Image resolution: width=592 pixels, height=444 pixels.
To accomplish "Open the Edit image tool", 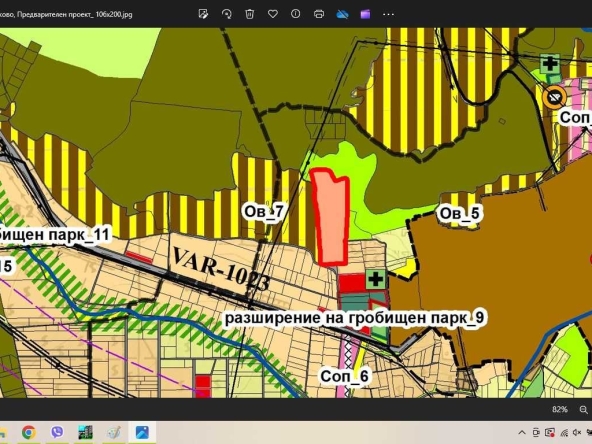I will (x=203, y=14).
